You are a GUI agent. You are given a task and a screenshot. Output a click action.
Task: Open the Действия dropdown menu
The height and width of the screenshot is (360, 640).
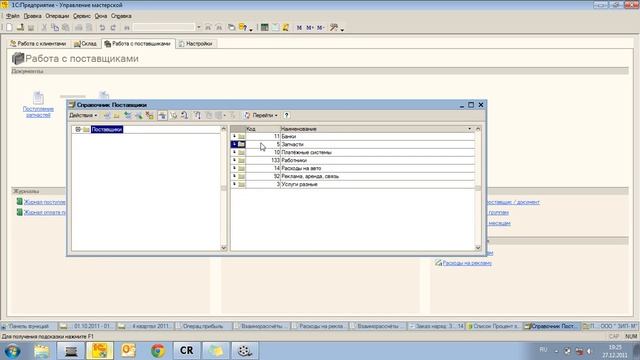click(83, 116)
